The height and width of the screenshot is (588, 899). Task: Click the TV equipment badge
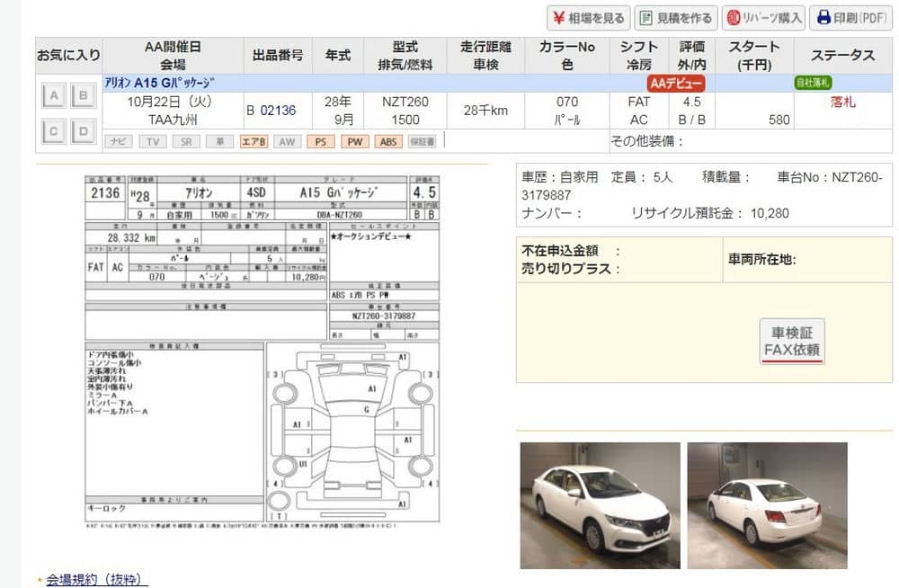152,142
